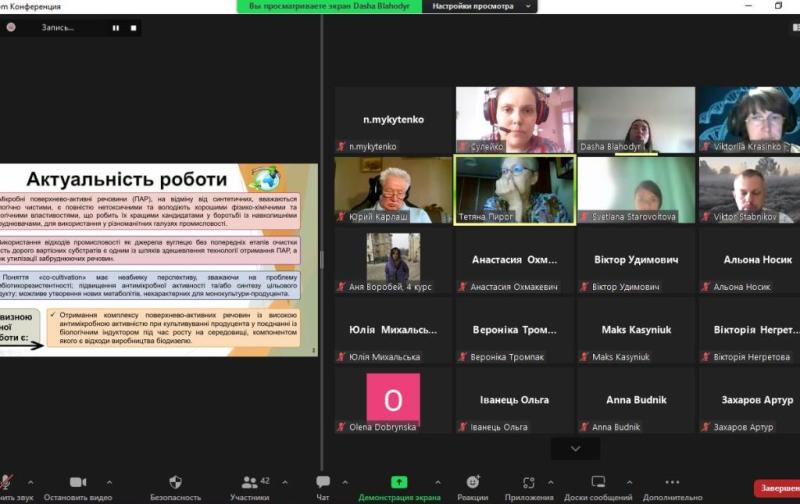Select Захаров Артур participant tile

tap(749, 400)
